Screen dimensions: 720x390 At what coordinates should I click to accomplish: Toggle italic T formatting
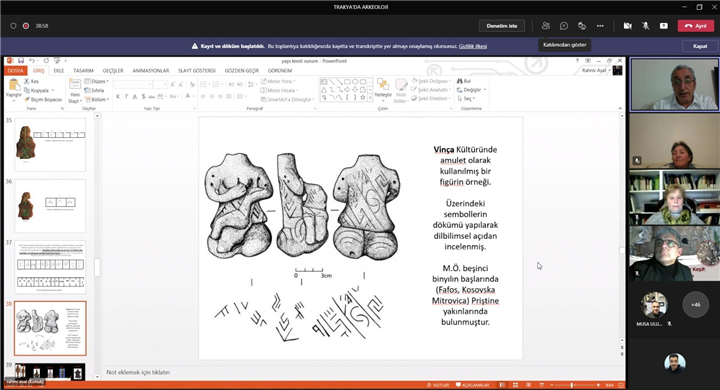click(x=126, y=96)
